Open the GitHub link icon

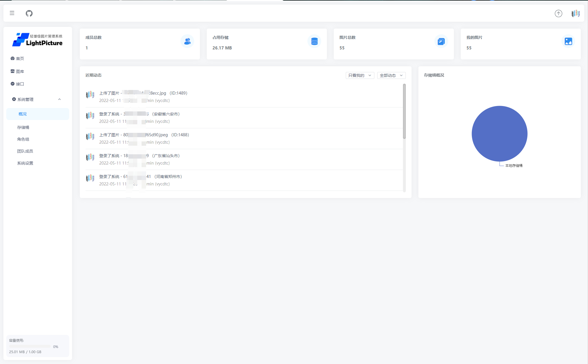[29, 13]
